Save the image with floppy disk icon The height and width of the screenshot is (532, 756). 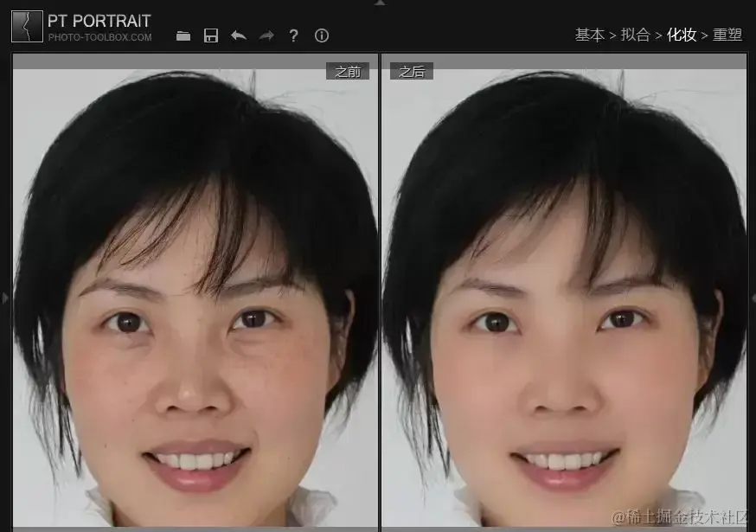coord(211,35)
